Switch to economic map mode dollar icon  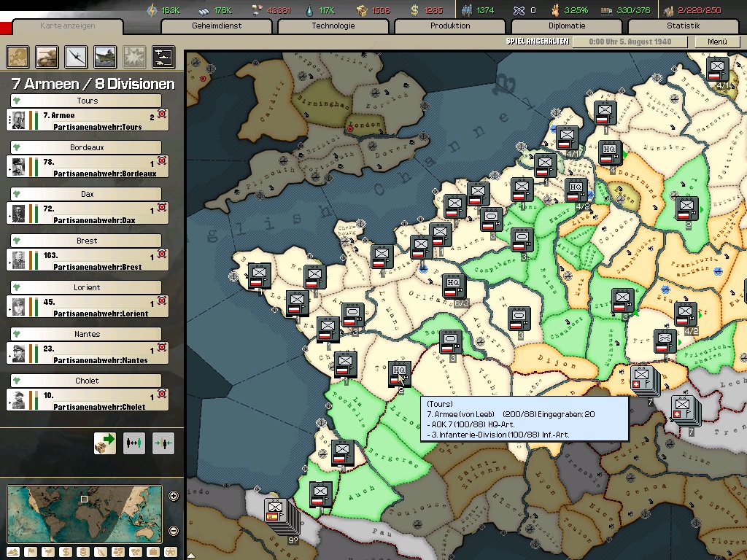66,552
